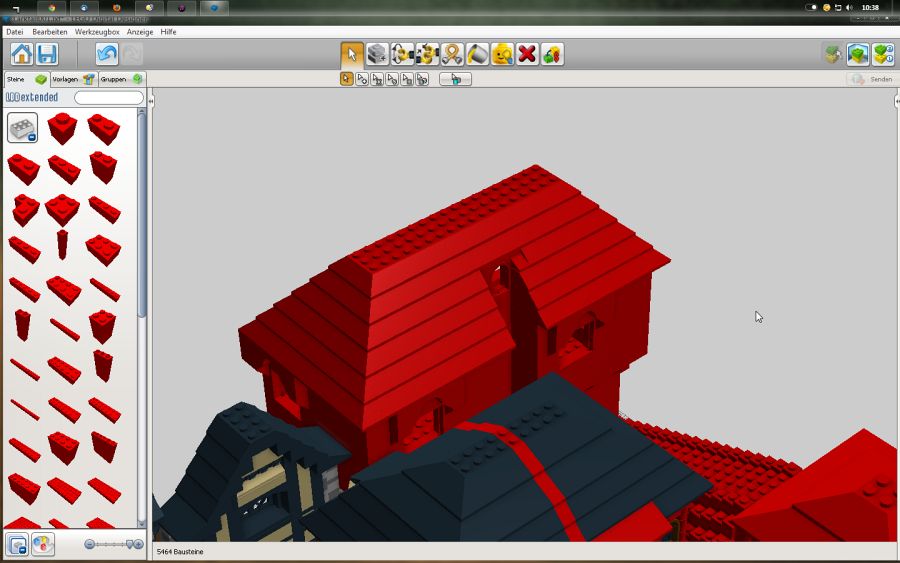
Task: Switch to the Vorlagen tab
Action: click(73, 79)
